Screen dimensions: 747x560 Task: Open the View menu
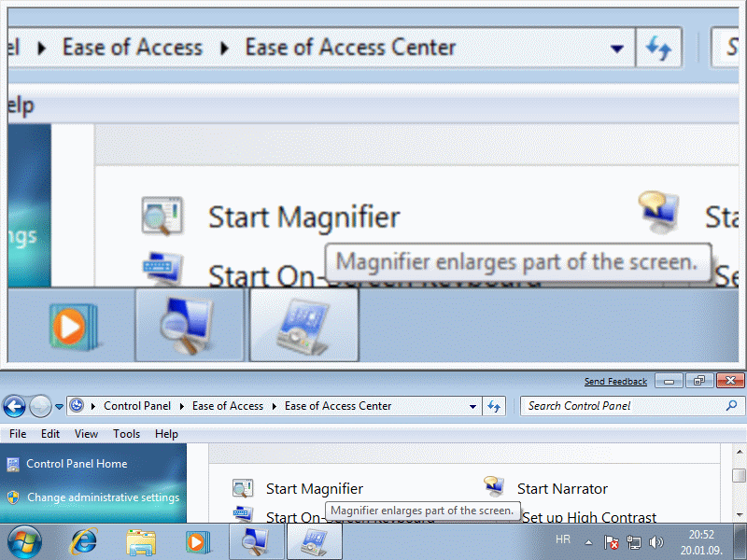[86, 434]
